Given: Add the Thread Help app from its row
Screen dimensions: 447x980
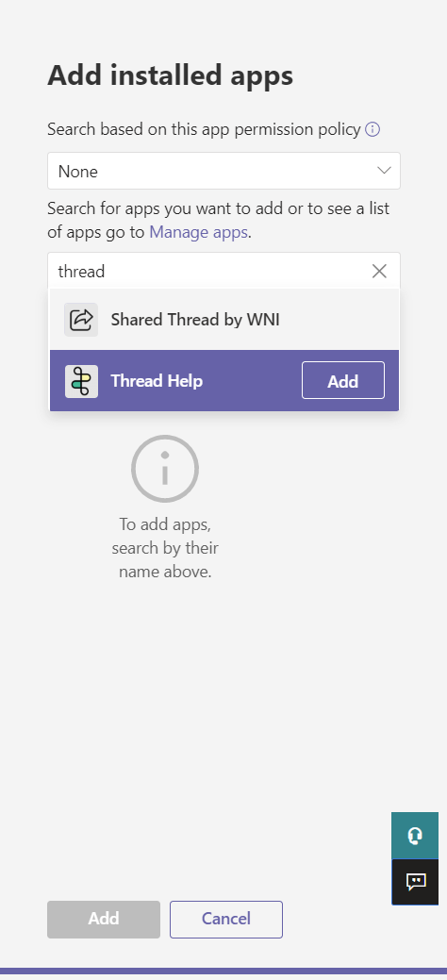Looking at the screenshot, I should click(343, 381).
